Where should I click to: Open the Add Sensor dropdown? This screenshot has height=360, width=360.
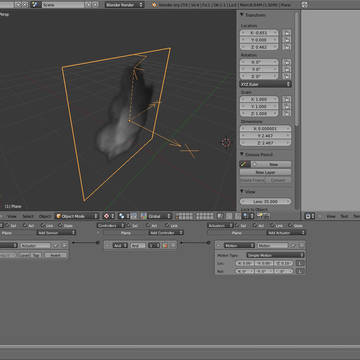tap(56, 233)
